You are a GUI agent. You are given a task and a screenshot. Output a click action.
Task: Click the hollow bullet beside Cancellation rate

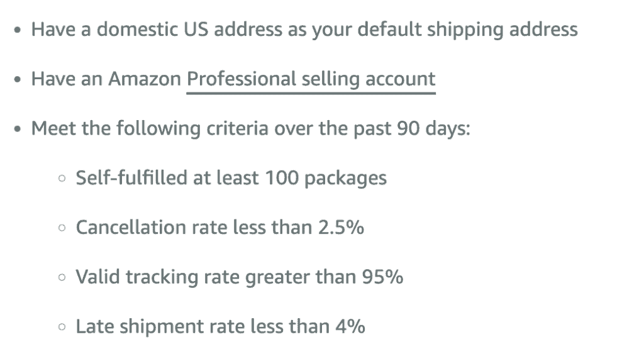pos(61,228)
